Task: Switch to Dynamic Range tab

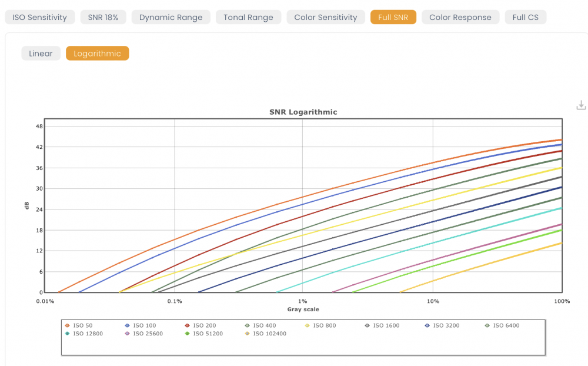Action: (x=171, y=17)
